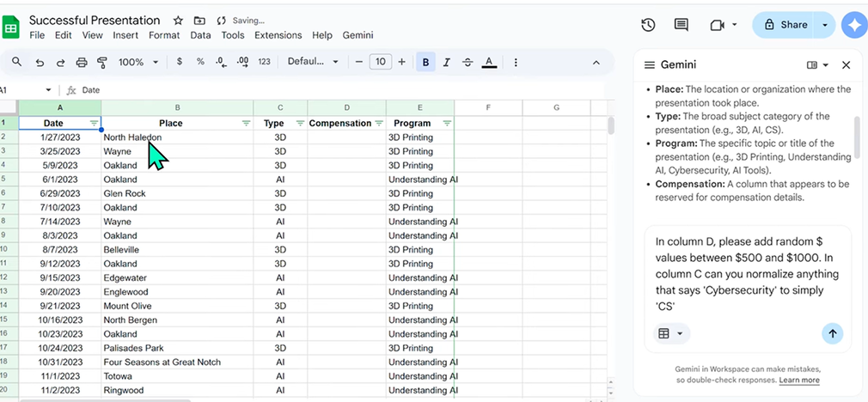Image resolution: width=868 pixels, height=402 pixels.
Task: Open the Gemini menu
Action: 358,35
